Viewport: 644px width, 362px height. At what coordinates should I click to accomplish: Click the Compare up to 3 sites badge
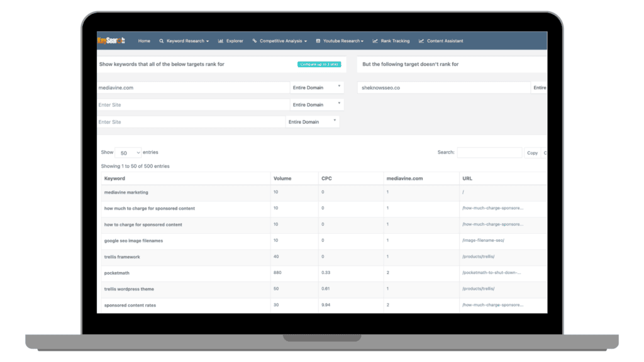319,65
